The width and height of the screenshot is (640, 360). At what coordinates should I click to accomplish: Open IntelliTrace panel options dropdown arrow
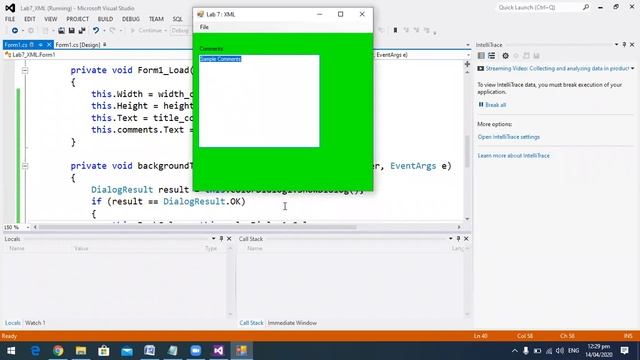pyautogui.click(x=616, y=44)
